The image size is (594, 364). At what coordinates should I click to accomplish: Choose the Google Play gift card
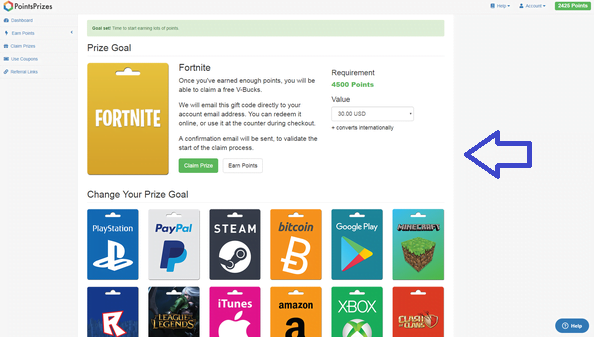click(x=357, y=245)
